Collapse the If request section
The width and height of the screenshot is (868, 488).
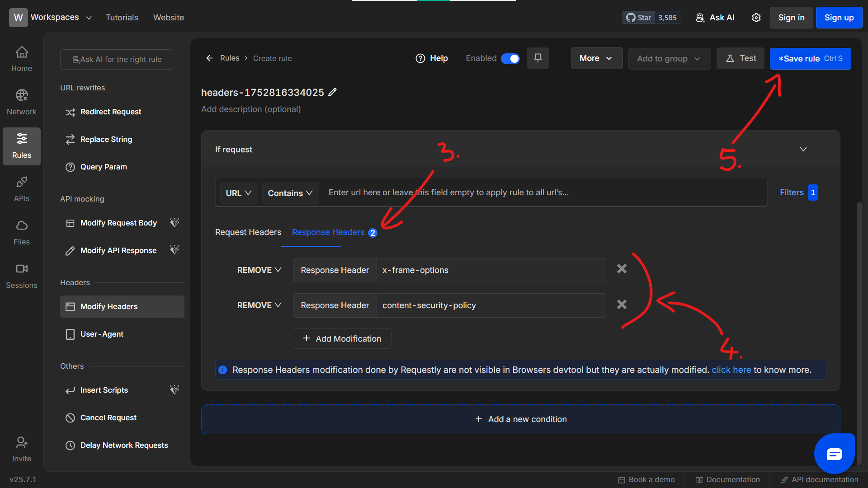click(803, 149)
